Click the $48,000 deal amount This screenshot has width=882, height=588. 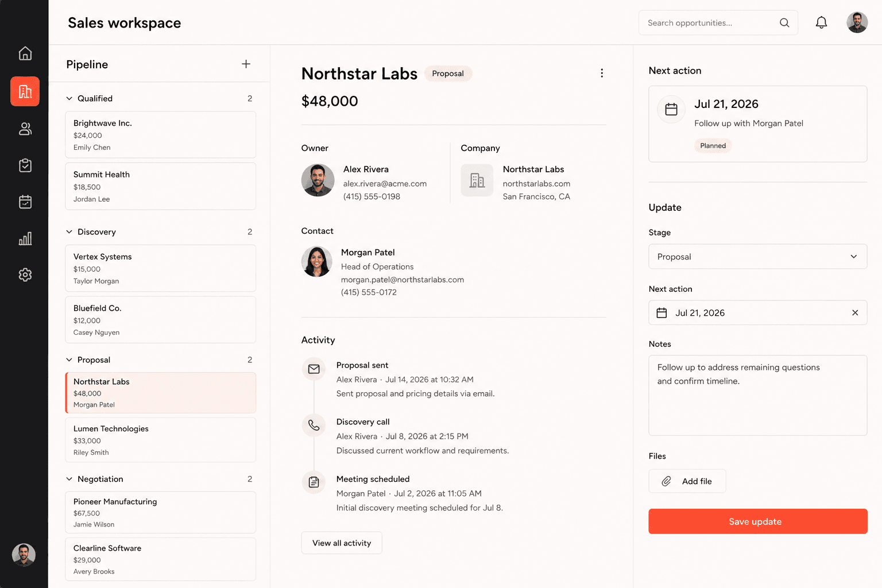[330, 101]
